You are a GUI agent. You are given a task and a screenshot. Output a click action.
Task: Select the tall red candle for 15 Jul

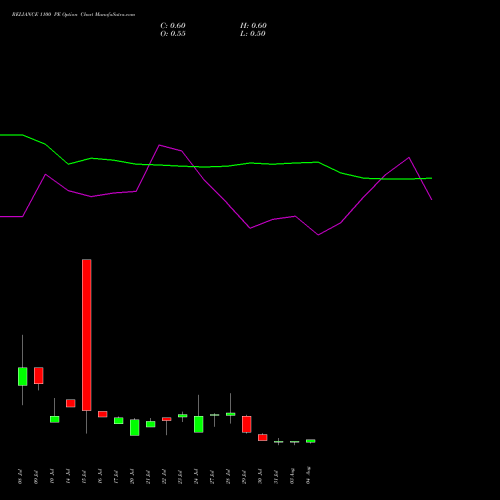(x=87, y=335)
